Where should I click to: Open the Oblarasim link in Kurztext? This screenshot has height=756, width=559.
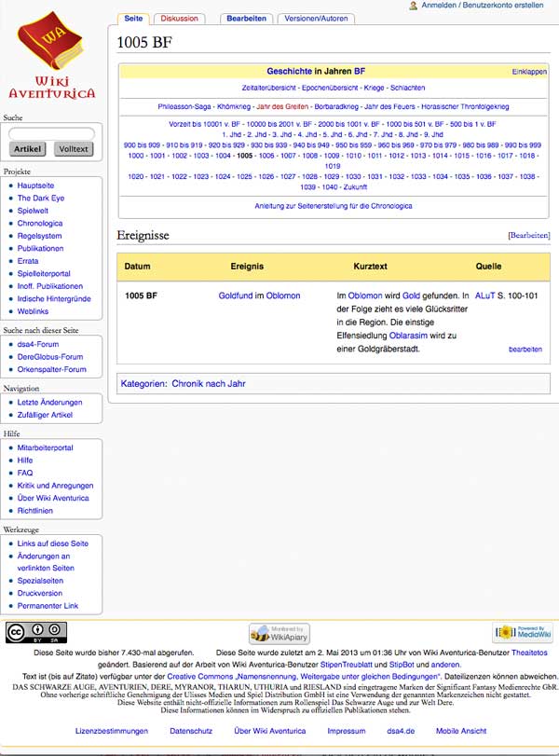pos(408,336)
